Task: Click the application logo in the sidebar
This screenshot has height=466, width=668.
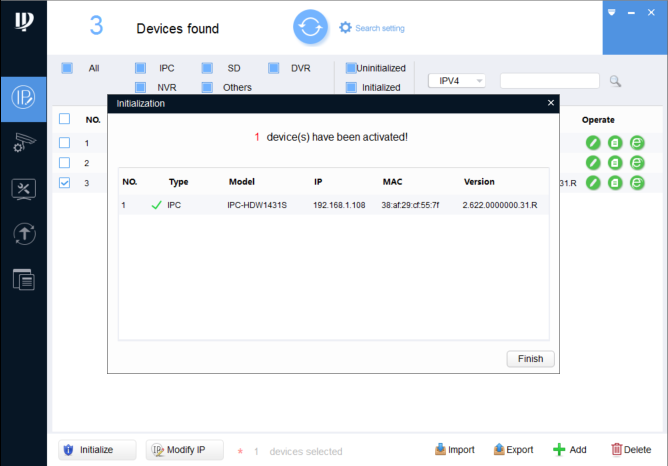Action: pos(24,21)
